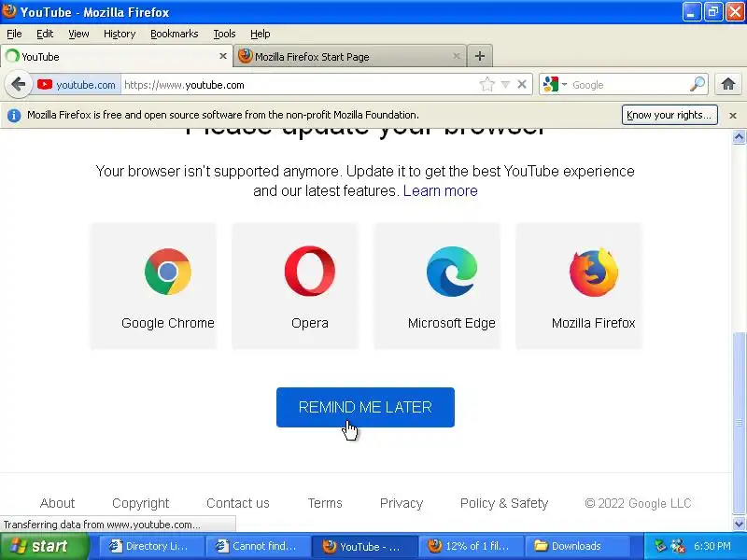
Task: Switch to Directory Li... taskbar window
Action: (150, 546)
